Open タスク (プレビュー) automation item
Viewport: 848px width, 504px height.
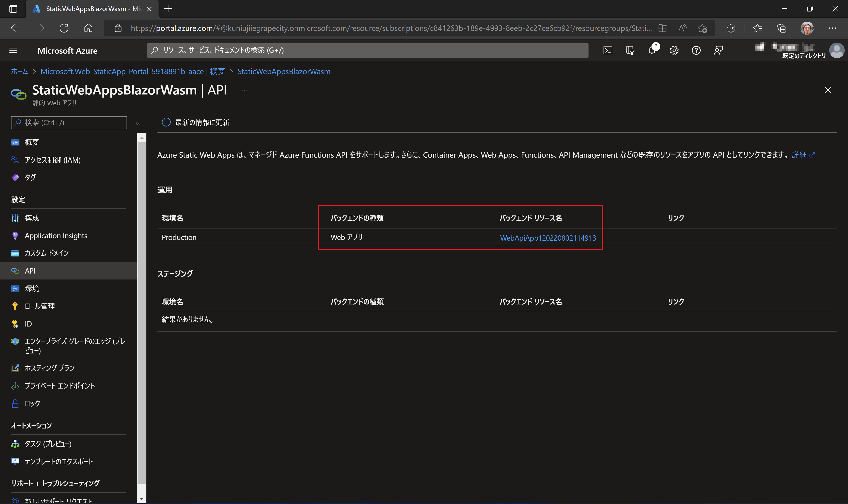[x=48, y=444]
